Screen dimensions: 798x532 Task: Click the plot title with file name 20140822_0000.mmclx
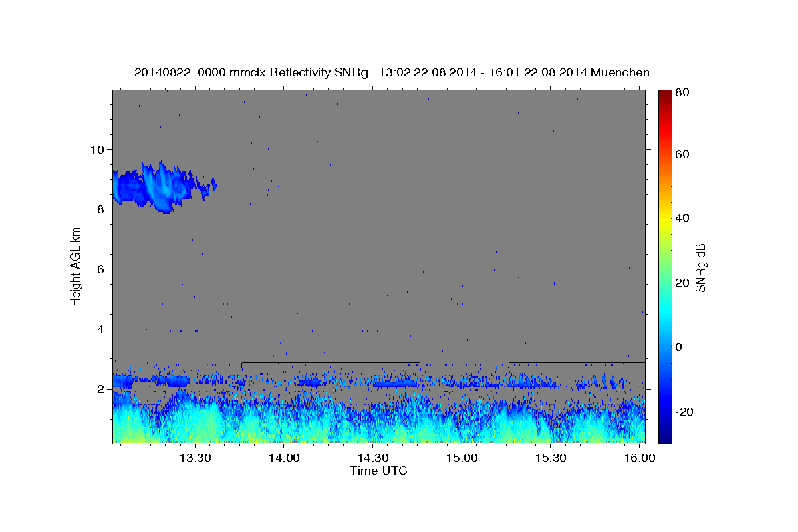(x=392, y=72)
